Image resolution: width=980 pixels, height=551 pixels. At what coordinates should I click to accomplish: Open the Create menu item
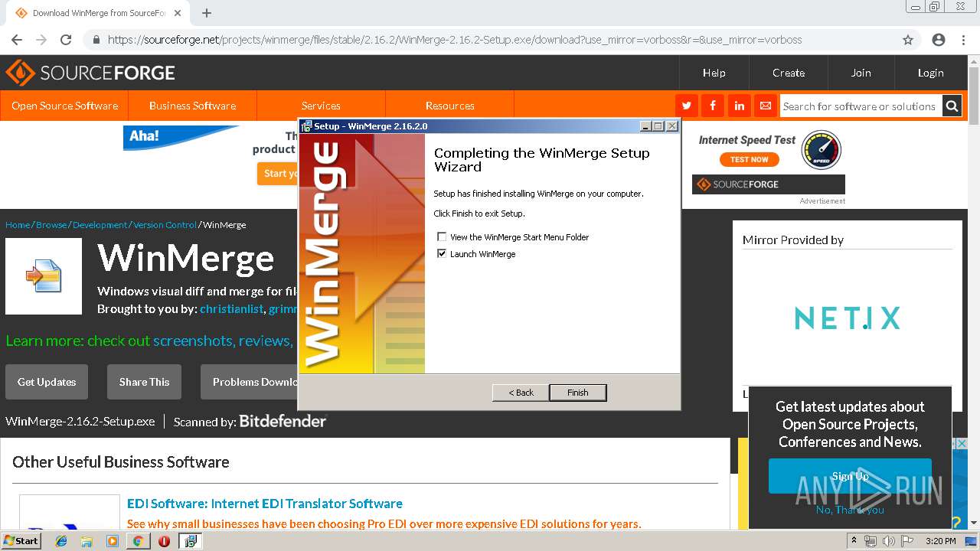[789, 73]
